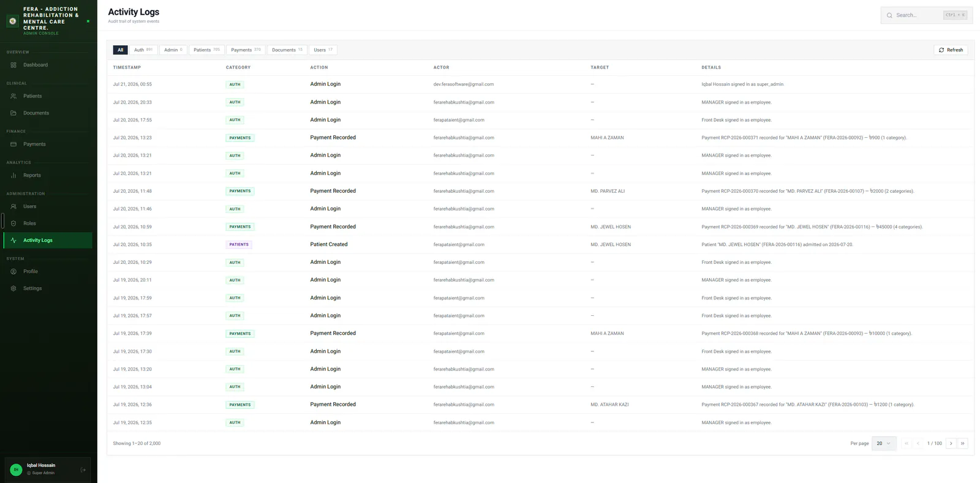This screenshot has height=483, width=980.
Task: Click PAYMENTS badge in the 13:23 row
Action: (x=240, y=138)
